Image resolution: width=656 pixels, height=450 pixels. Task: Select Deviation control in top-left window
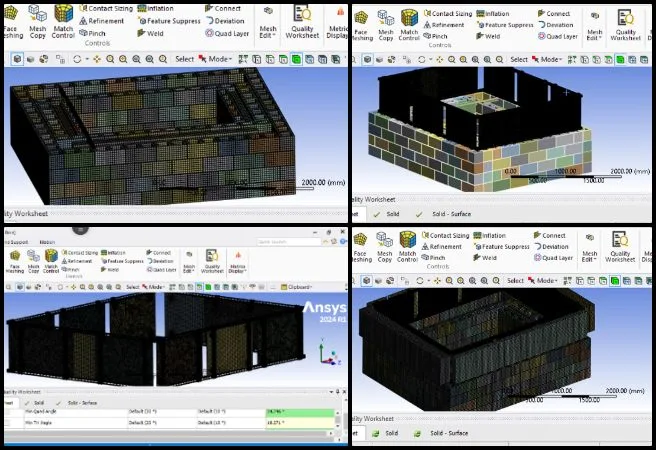coord(226,20)
